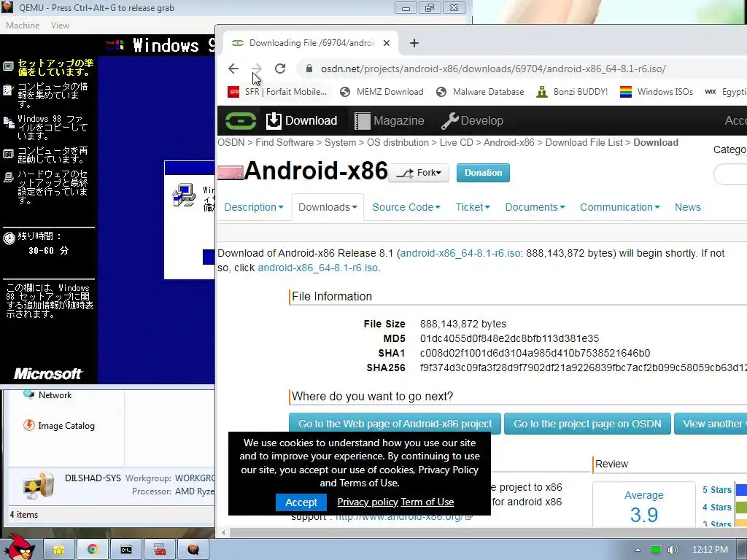This screenshot has width=747, height=560.
Task: Go back in the Chrome browser
Action: pyautogui.click(x=233, y=69)
